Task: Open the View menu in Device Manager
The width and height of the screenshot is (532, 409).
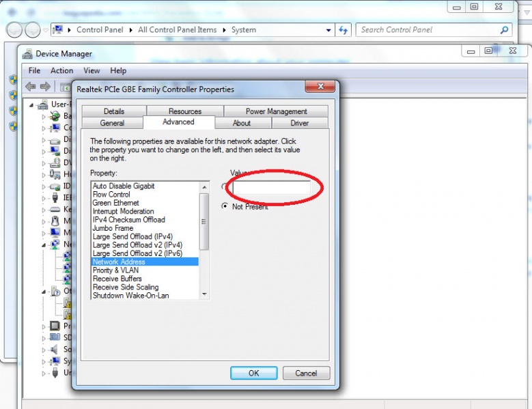Action: [x=92, y=70]
